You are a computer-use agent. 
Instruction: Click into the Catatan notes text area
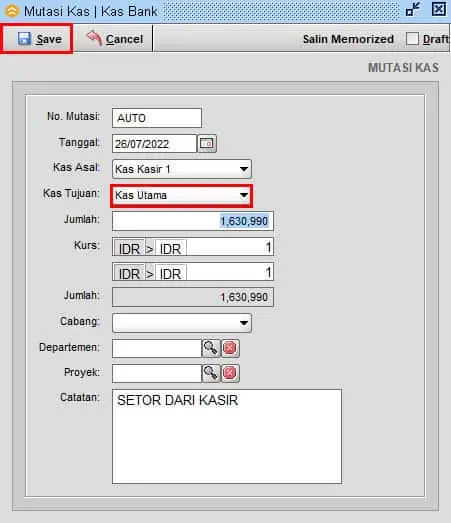227,436
